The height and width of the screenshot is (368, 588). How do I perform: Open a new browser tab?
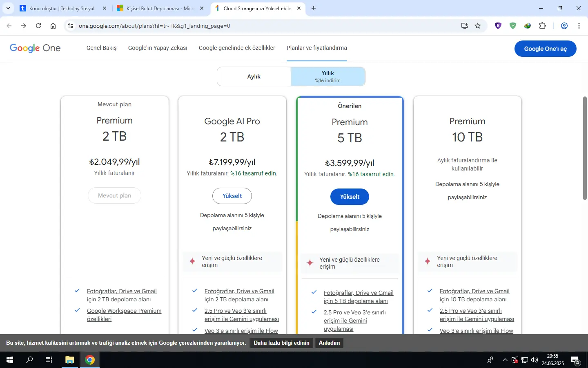[x=314, y=8]
